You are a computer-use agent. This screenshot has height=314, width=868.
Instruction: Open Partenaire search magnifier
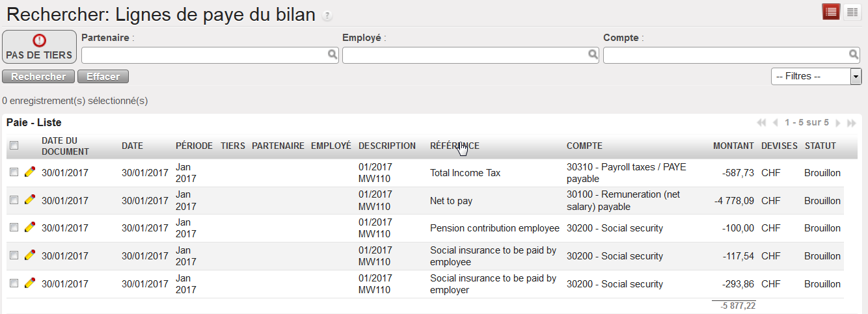[x=332, y=55]
